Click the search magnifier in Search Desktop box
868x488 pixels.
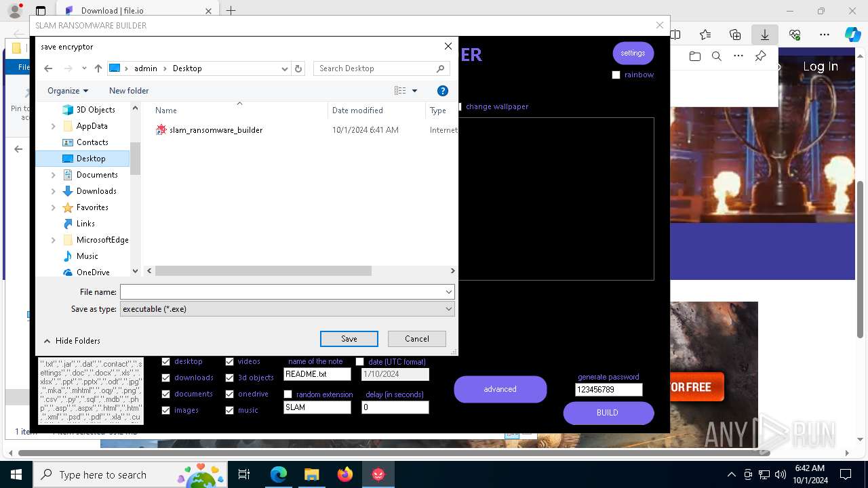point(441,68)
